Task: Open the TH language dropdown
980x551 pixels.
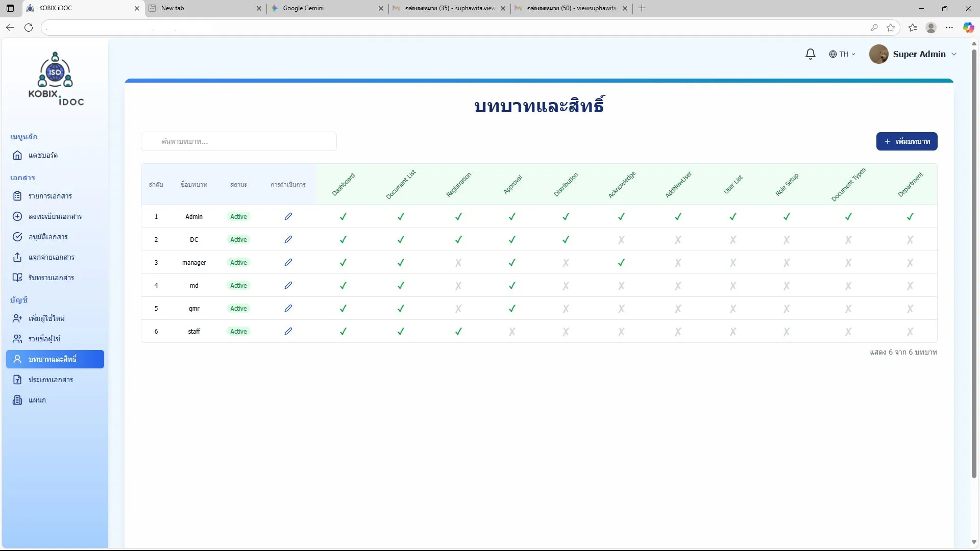Action: click(842, 54)
